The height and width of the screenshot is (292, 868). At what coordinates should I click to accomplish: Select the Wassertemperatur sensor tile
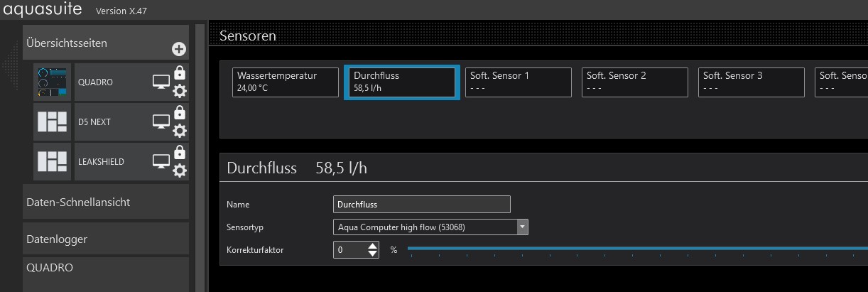tap(286, 82)
